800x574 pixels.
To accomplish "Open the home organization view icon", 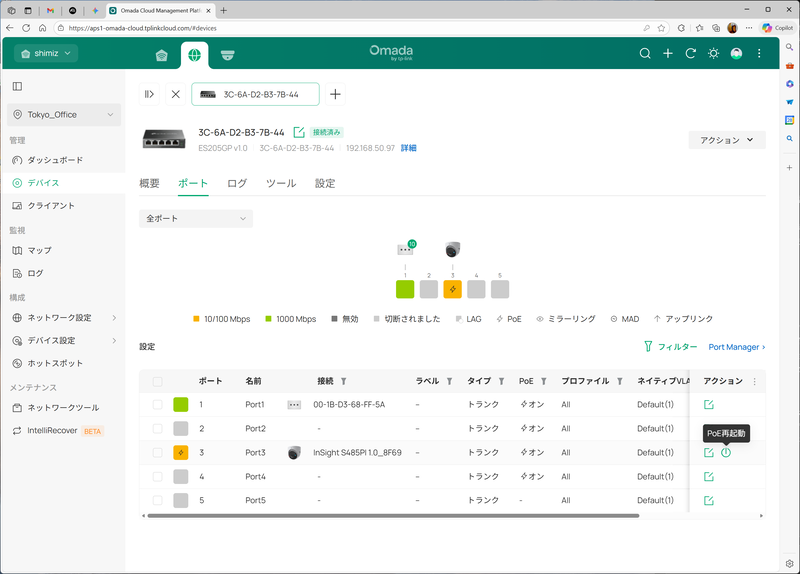I will tap(162, 55).
